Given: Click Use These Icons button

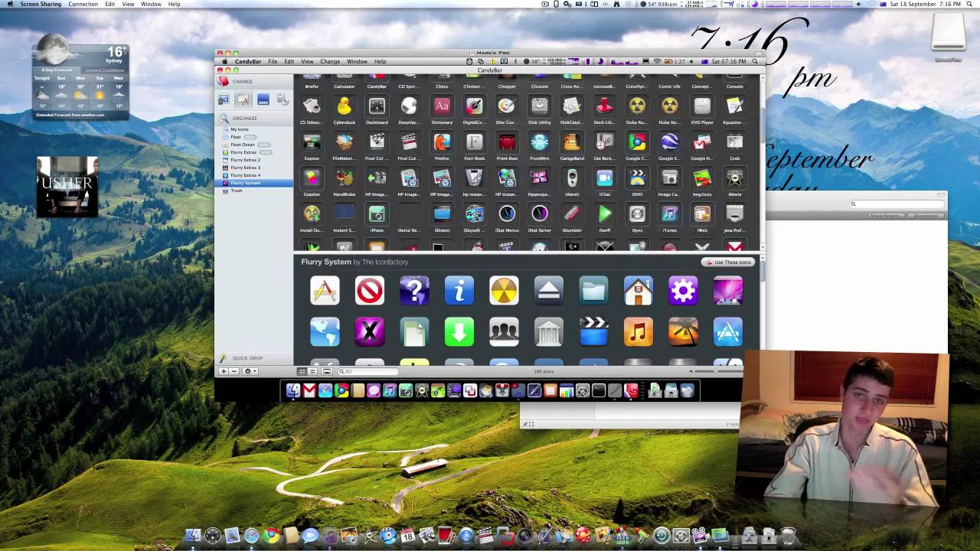Looking at the screenshot, I should point(728,262).
